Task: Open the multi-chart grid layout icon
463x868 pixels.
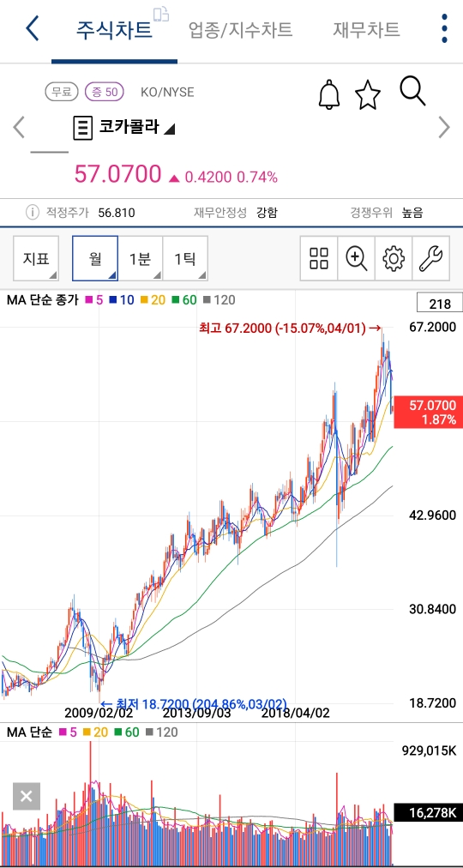Action: coord(319,258)
